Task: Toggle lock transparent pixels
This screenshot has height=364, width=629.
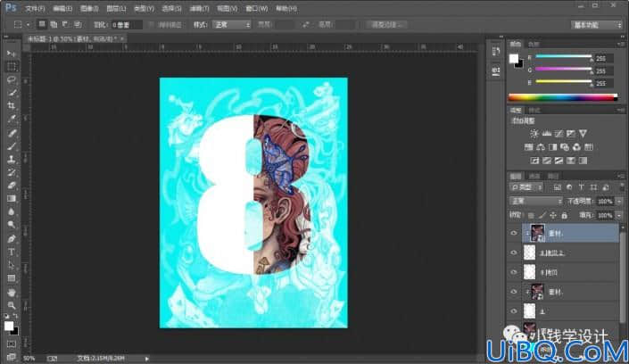Action: point(531,216)
